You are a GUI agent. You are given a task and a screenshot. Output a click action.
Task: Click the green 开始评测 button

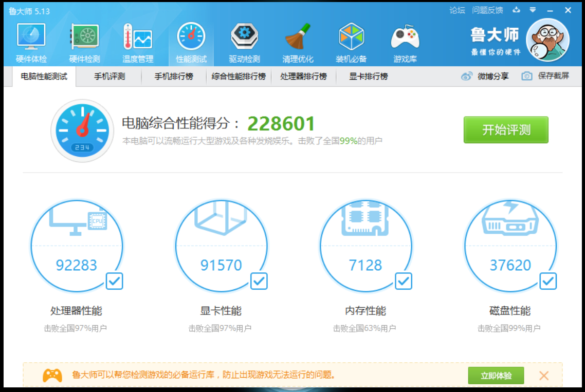[506, 130]
